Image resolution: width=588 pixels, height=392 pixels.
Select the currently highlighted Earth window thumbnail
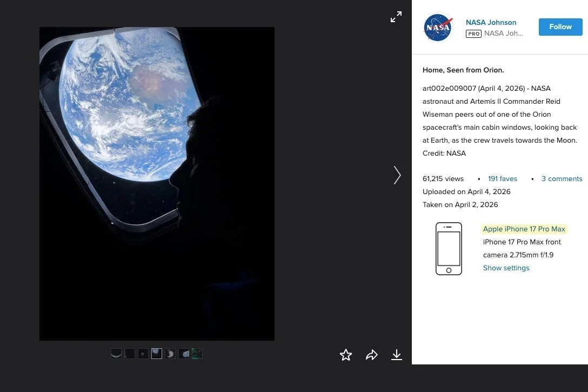pos(157,354)
